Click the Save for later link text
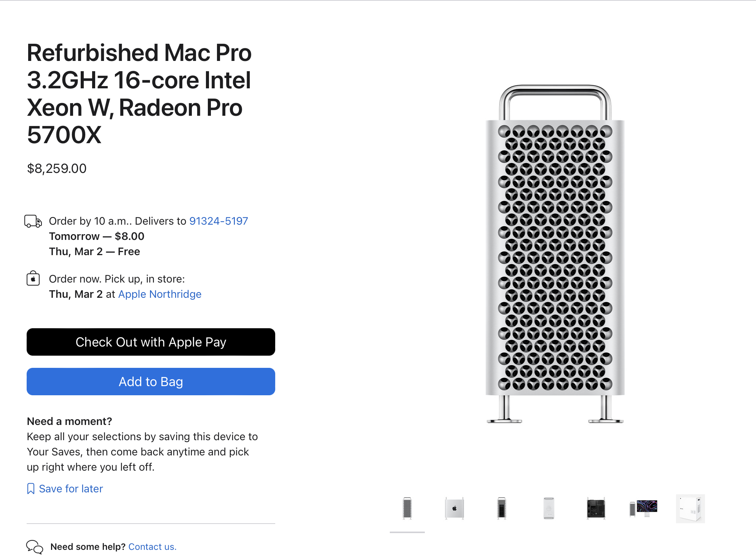The width and height of the screenshot is (756, 559). [x=71, y=489]
